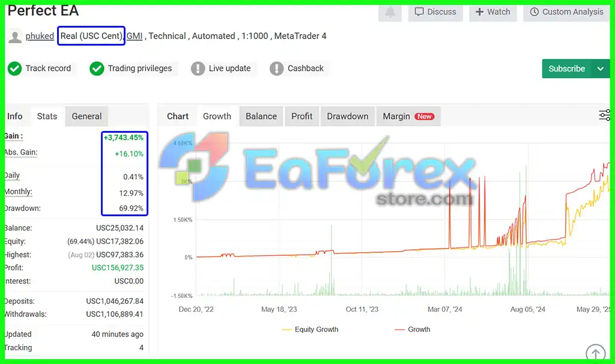Click the Gain label

point(14,136)
